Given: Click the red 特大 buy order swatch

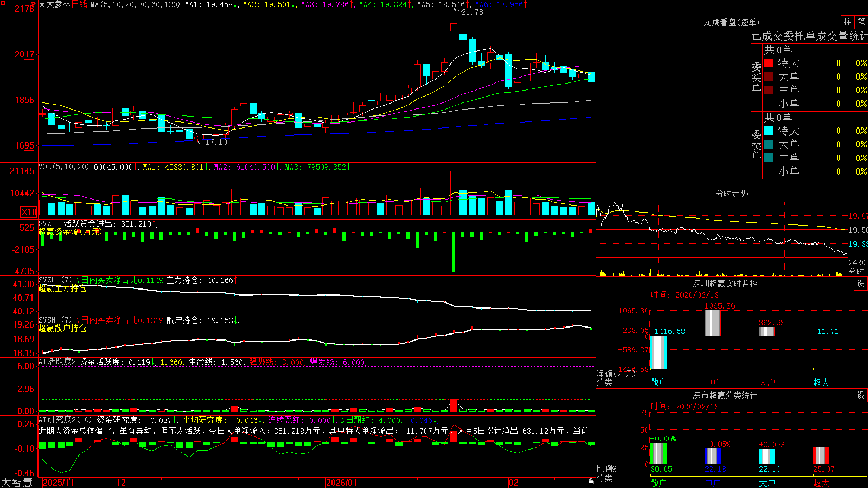Looking at the screenshot, I should (x=768, y=63).
